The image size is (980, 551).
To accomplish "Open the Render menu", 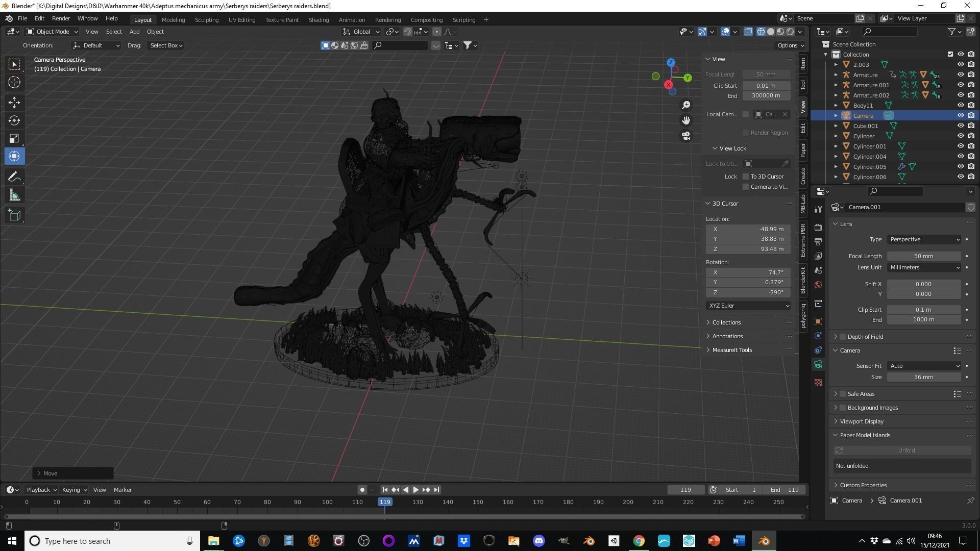I will point(61,18).
